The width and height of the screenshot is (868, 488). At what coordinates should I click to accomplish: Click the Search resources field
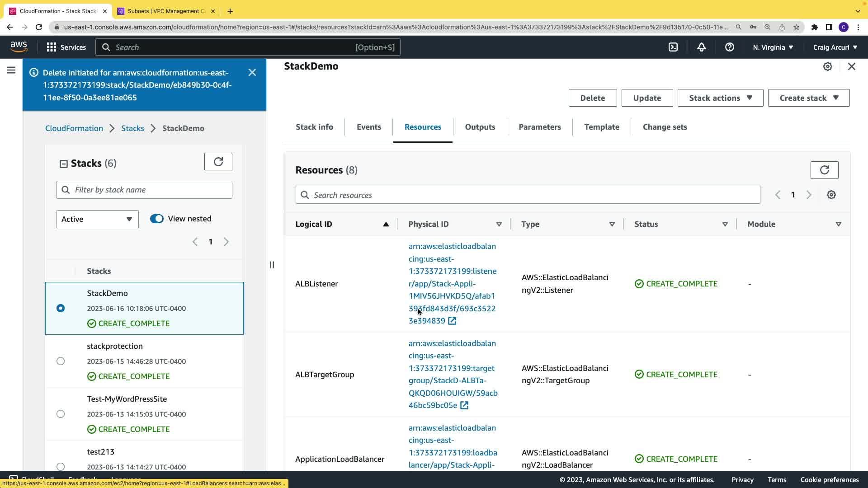coord(528,195)
